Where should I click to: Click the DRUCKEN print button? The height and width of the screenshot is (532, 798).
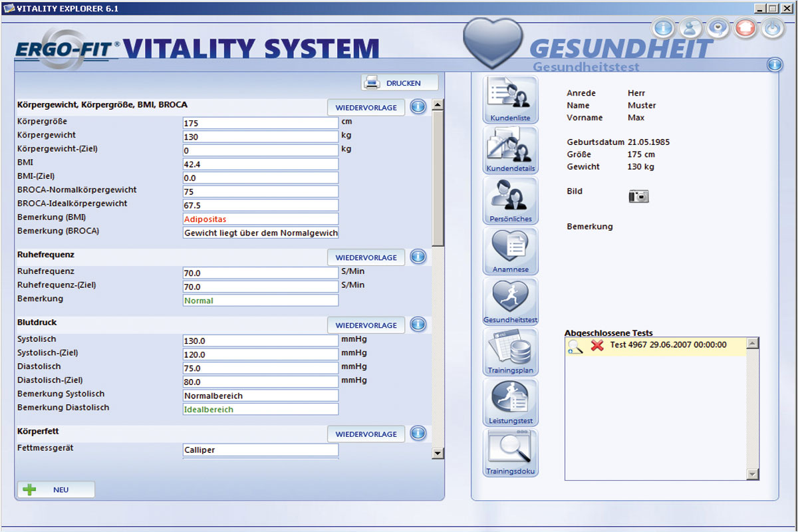pos(400,83)
